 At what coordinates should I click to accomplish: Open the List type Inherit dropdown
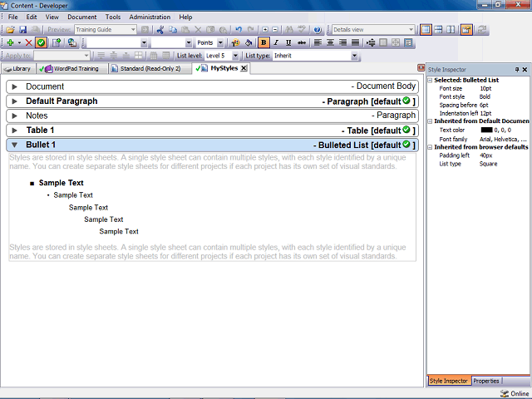pyautogui.click(x=354, y=56)
